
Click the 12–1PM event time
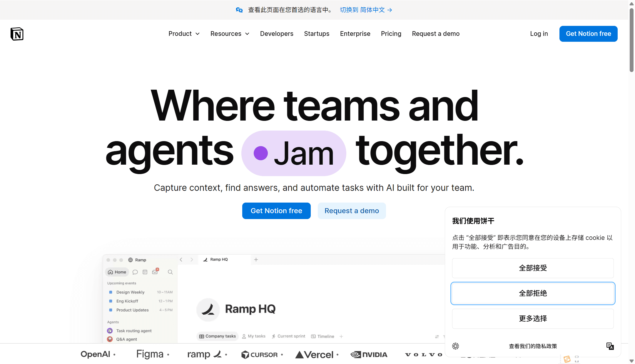click(x=166, y=301)
